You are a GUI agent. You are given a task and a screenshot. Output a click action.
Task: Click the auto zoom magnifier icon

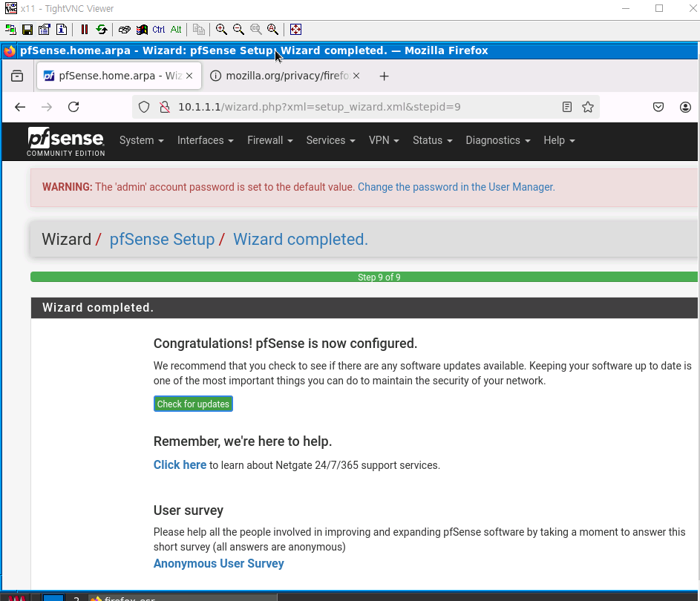[272, 30]
